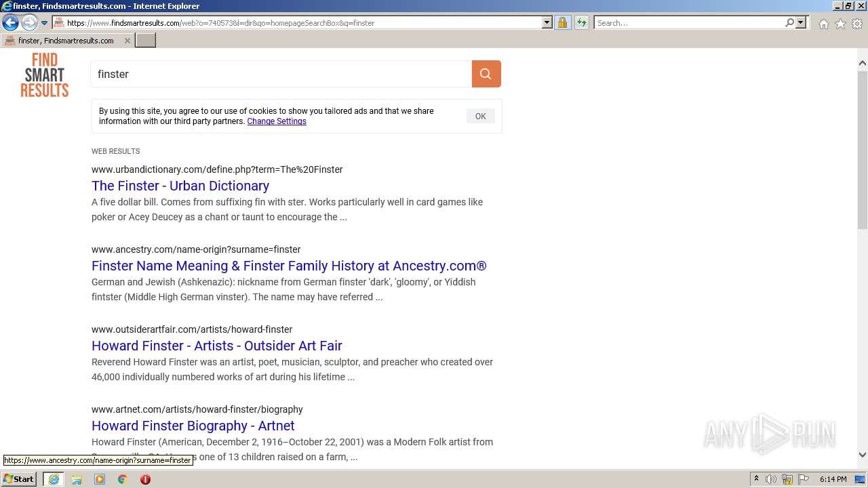
Task: Click the Refresh page icon
Action: 581,23
